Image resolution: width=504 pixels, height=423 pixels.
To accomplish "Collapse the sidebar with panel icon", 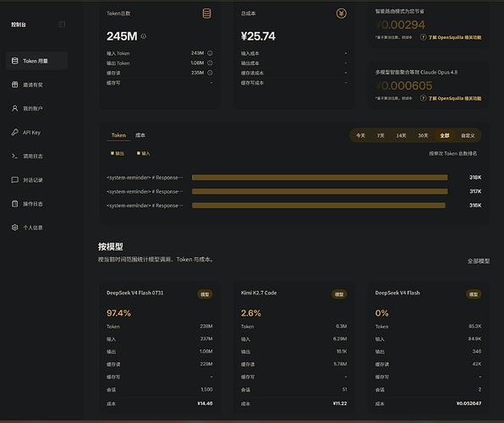I will (x=62, y=25).
